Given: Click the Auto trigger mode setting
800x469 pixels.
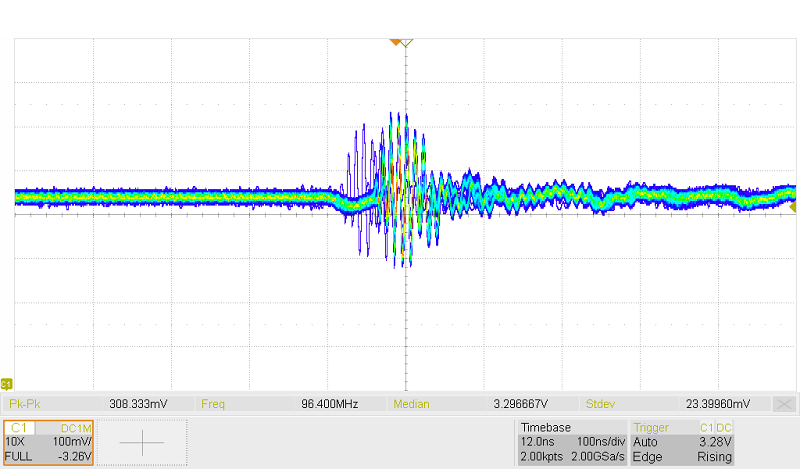Looking at the screenshot, I should 646,441.
